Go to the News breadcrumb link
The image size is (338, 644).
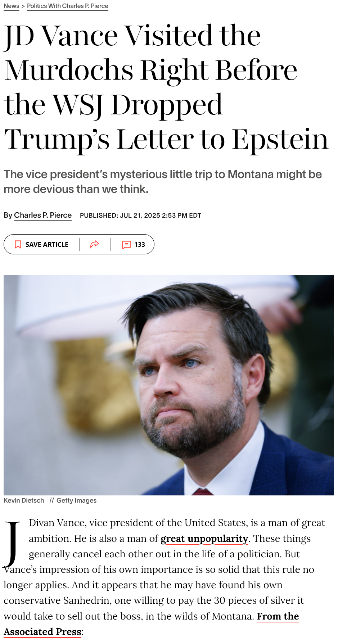click(x=12, y=6)
